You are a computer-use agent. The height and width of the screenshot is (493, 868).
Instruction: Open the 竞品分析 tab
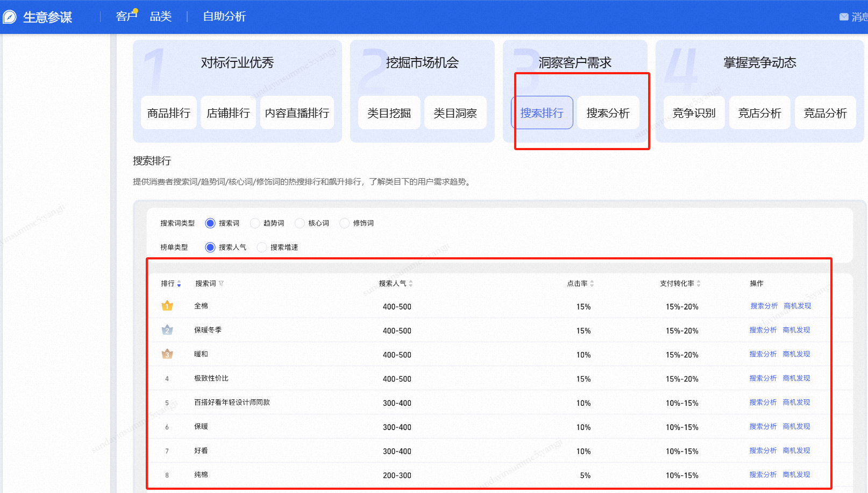pos(825,113)
